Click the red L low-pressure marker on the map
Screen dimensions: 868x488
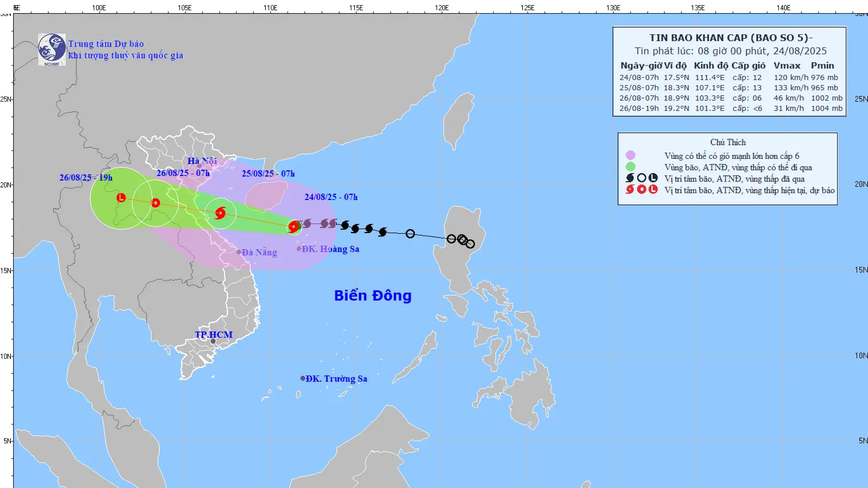(121, 198)
